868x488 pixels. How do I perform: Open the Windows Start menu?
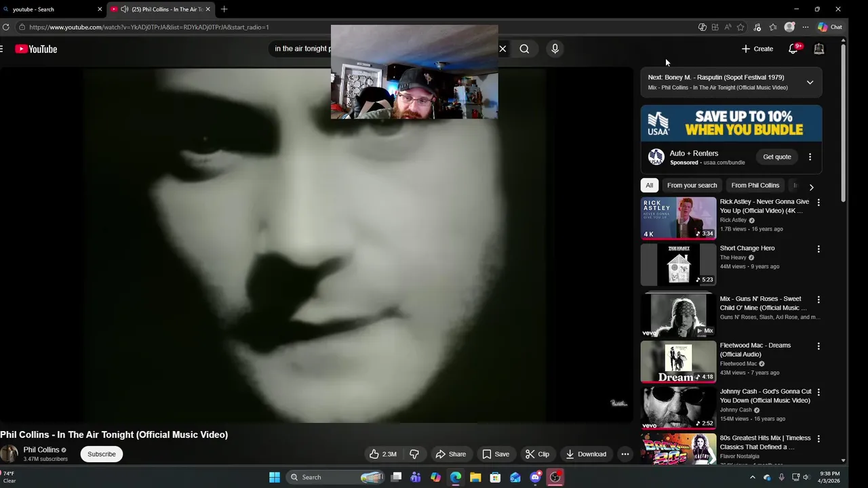click(275, 477)
